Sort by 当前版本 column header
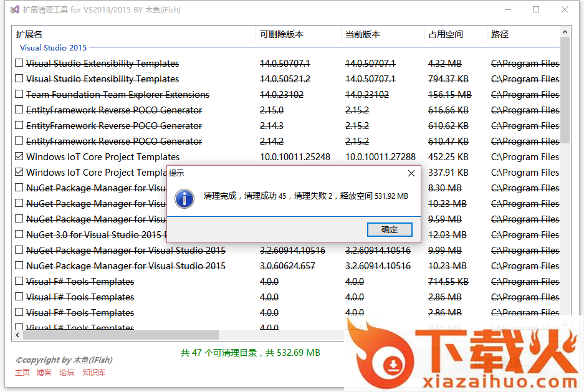Image resolution: width=584 pixels, height=392 pixels. pos(383,34)
